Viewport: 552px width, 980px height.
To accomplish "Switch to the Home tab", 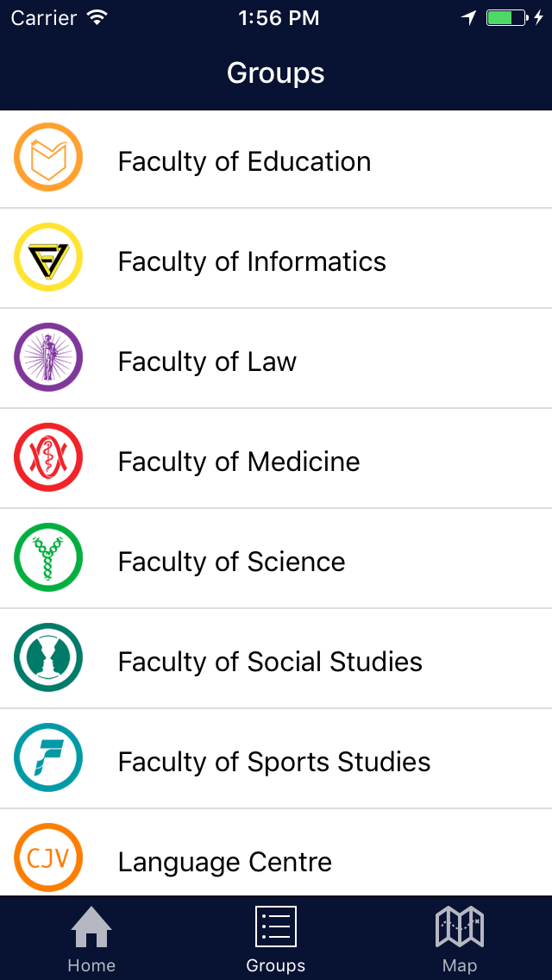I will 91,939.
